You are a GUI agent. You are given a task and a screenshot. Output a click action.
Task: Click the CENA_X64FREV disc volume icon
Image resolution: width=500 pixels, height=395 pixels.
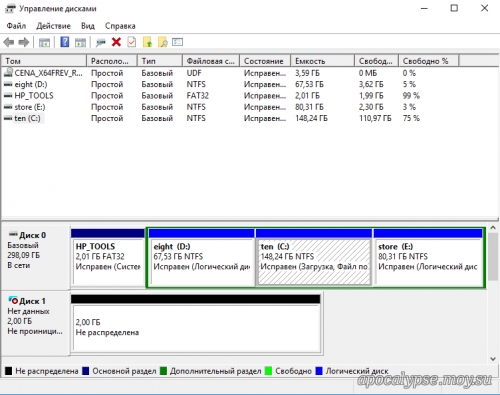coord(8,72)
